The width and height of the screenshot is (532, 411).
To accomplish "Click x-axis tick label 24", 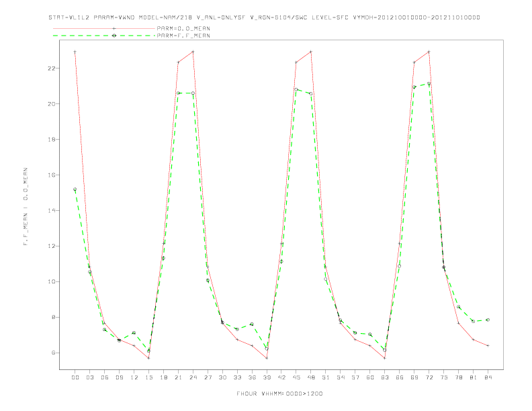I will tap(193, 377).
